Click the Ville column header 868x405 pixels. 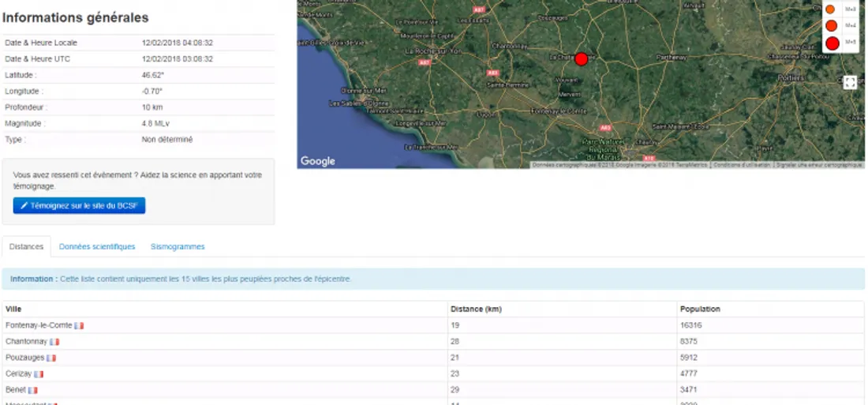[13, 309]
